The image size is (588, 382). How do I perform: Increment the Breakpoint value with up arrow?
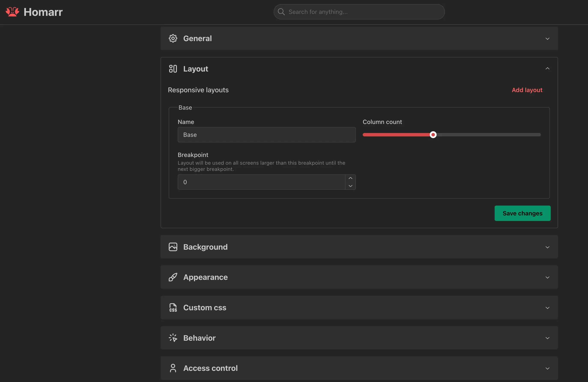[x=350, y=178]
